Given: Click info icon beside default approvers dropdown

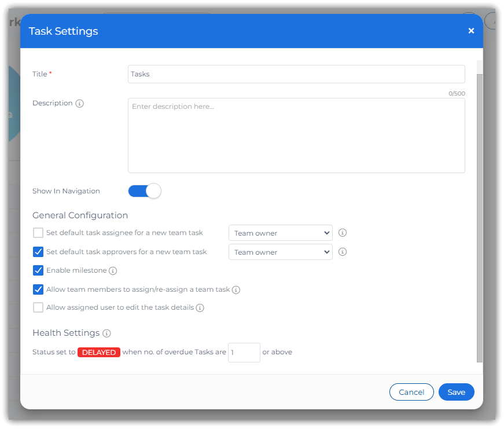Looking at the screenshot, I should (343, 252).
